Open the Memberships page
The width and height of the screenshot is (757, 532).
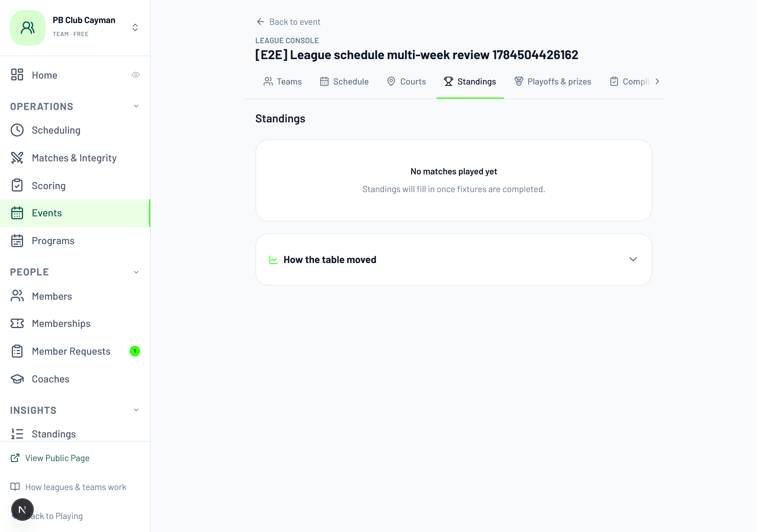tap(75, 323)
